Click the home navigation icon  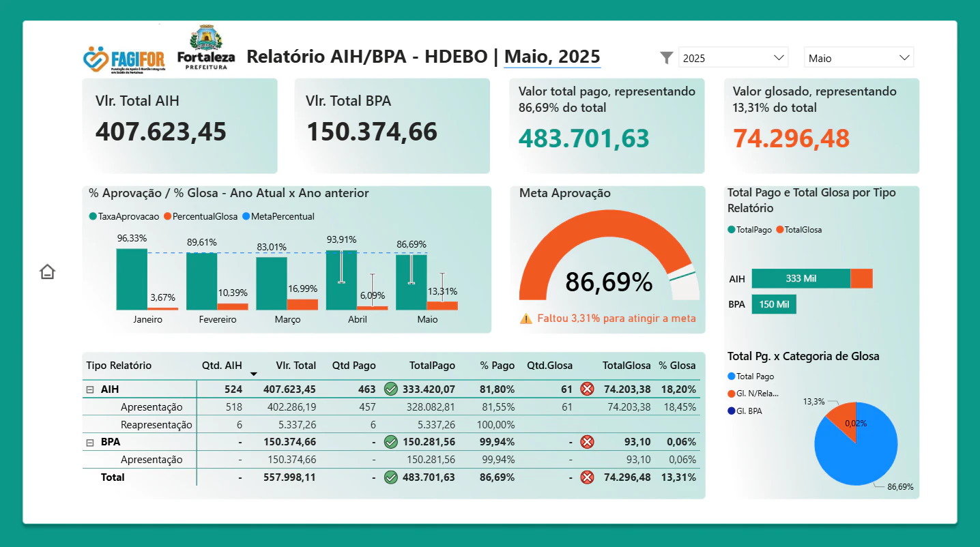tap(47, 271)
